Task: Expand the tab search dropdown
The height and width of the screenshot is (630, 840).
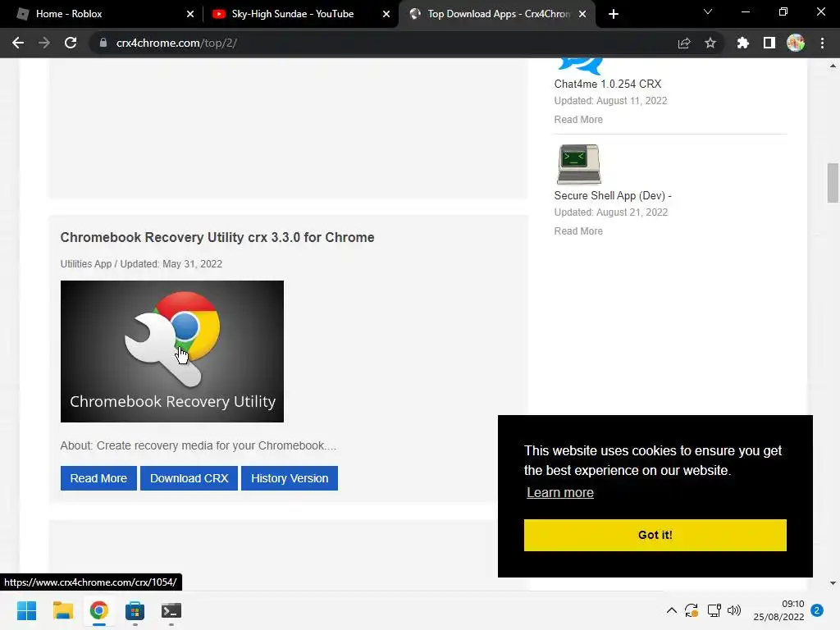Action: 707,11
